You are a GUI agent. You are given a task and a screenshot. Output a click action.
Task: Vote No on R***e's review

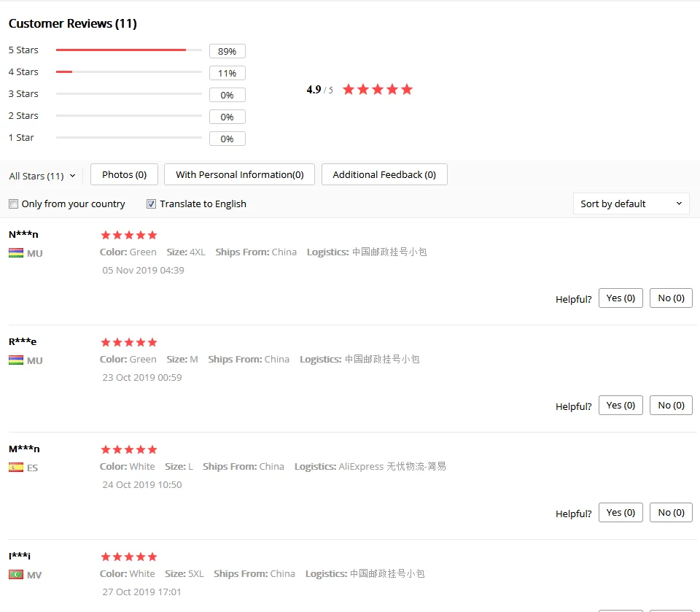point(671,405)
